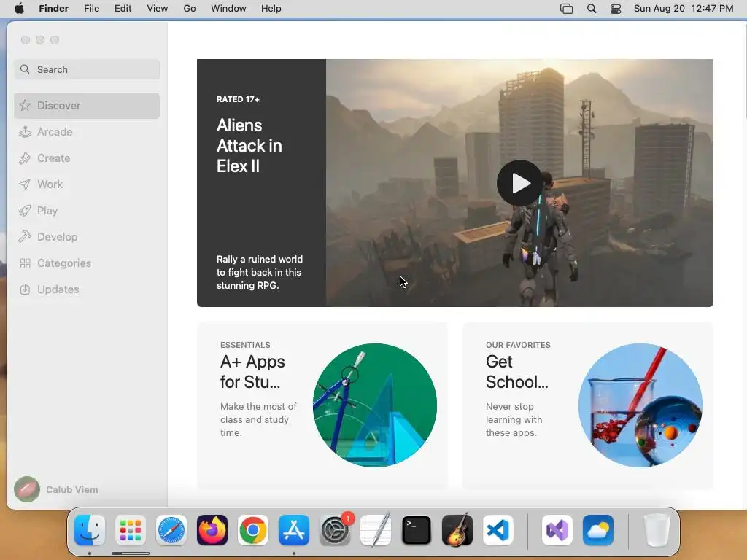Open the Get School favorites card

coord(588,405)
